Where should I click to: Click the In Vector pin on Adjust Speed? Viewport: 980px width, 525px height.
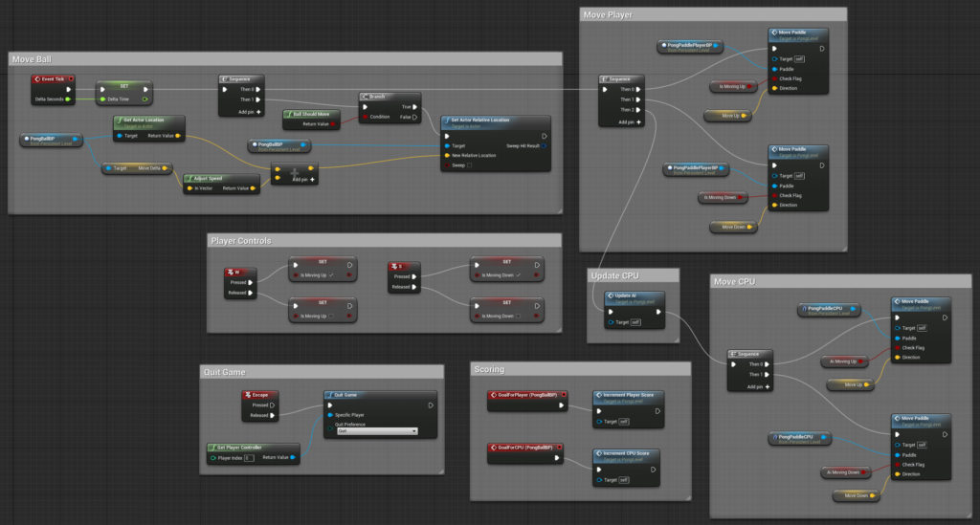pyautogui.click(x=189, y=187)
